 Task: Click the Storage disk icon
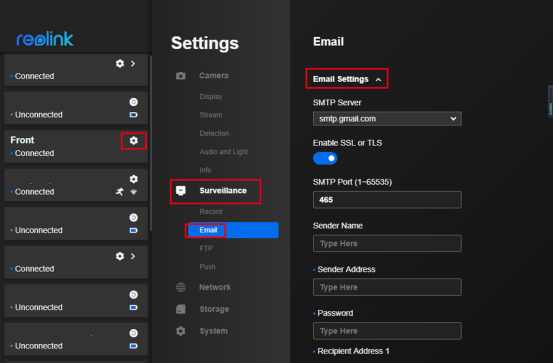point(181,309)
